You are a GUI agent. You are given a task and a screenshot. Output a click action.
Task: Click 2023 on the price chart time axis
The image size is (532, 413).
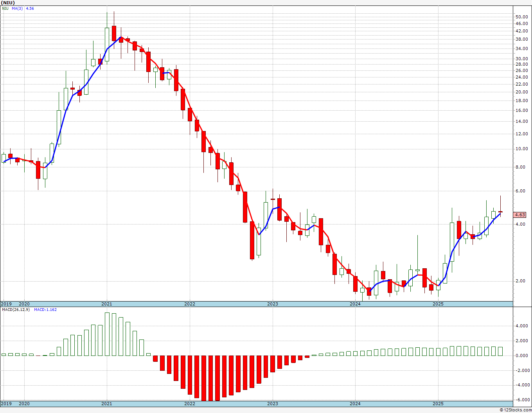tap(273, 304)
